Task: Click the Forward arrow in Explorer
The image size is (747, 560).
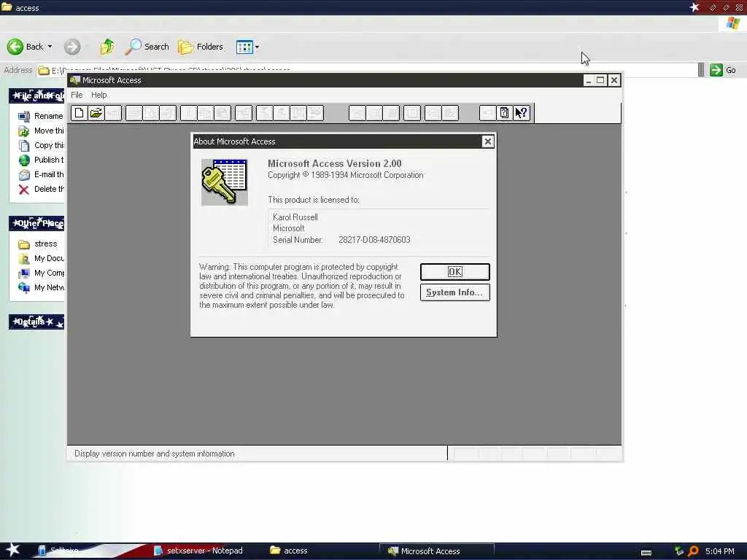Action: pyautogui.click(x=72, y=47)
